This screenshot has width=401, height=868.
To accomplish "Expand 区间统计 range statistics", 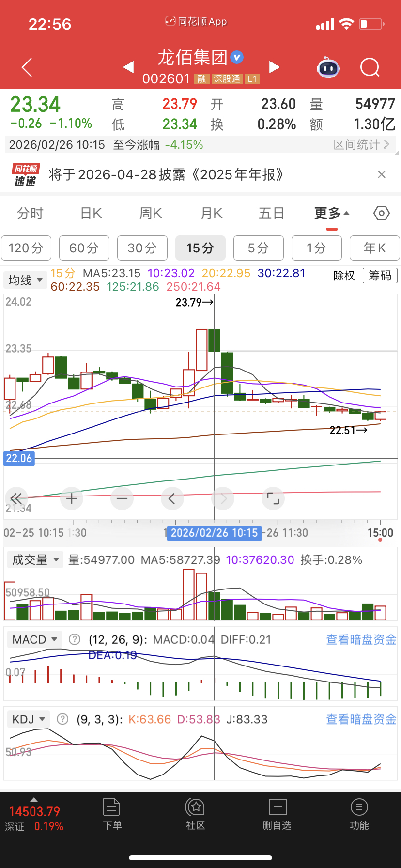I will point(362,144).
